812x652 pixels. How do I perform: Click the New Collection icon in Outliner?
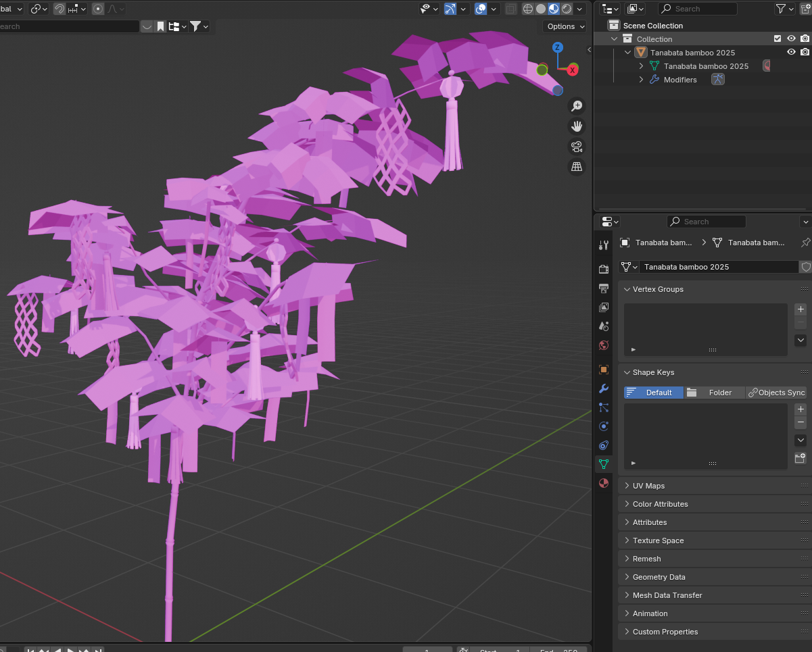pos(805,9)
